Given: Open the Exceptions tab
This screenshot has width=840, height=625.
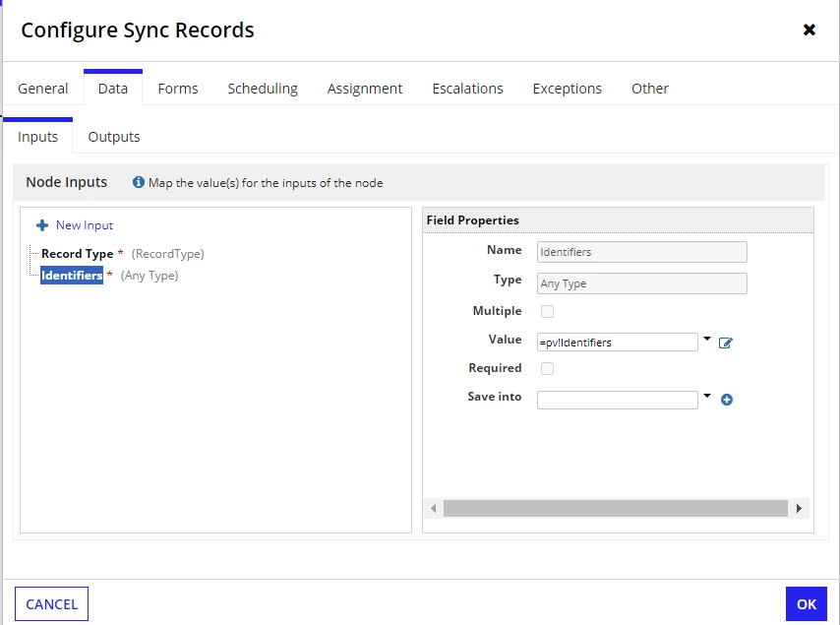Looking at the screenshot, I should 568,89.
